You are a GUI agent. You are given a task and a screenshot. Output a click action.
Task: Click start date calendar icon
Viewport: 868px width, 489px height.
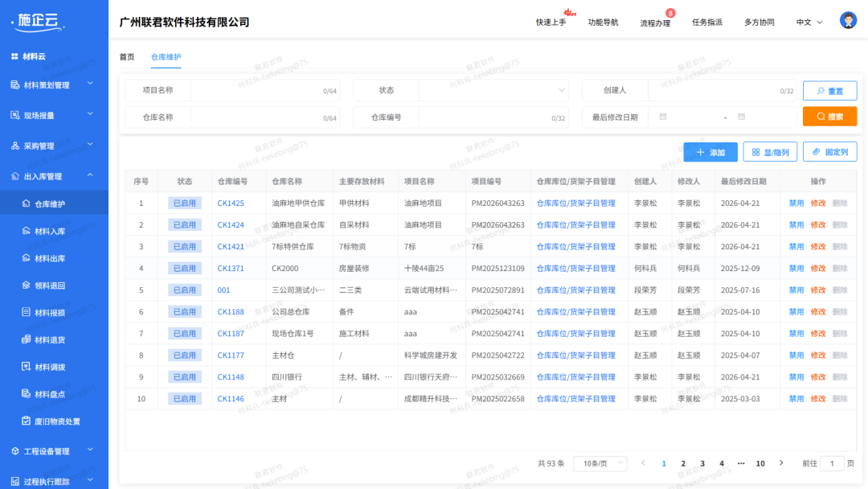(663, 117)
